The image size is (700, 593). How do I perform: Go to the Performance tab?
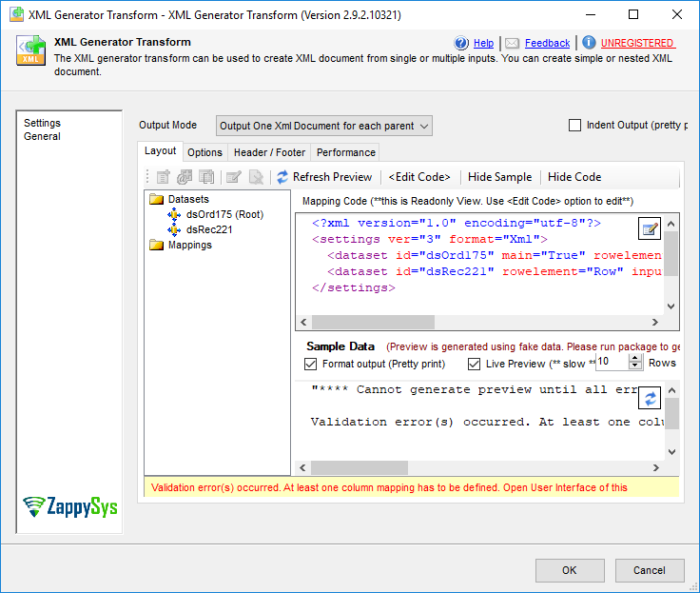pos(346,152)
